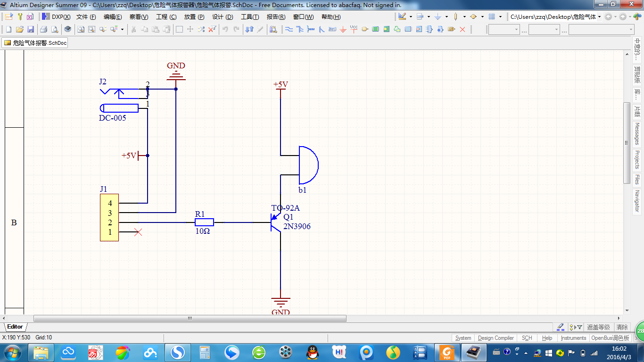
Task: Open the DXP system menu
Action: click(57, 16)
